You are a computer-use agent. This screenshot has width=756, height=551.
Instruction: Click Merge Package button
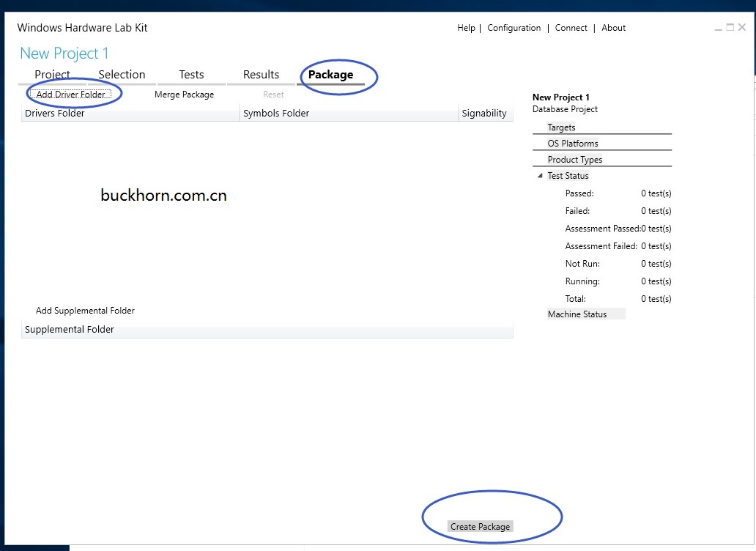184,95
